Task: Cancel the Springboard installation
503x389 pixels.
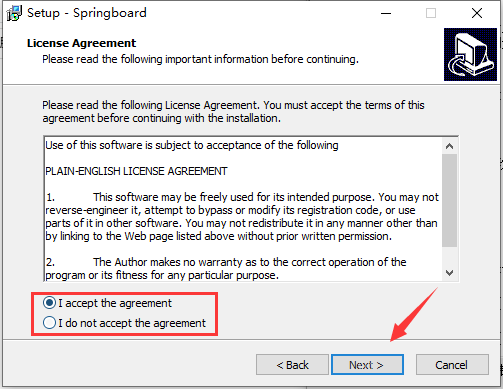Action: pos(452,365)
